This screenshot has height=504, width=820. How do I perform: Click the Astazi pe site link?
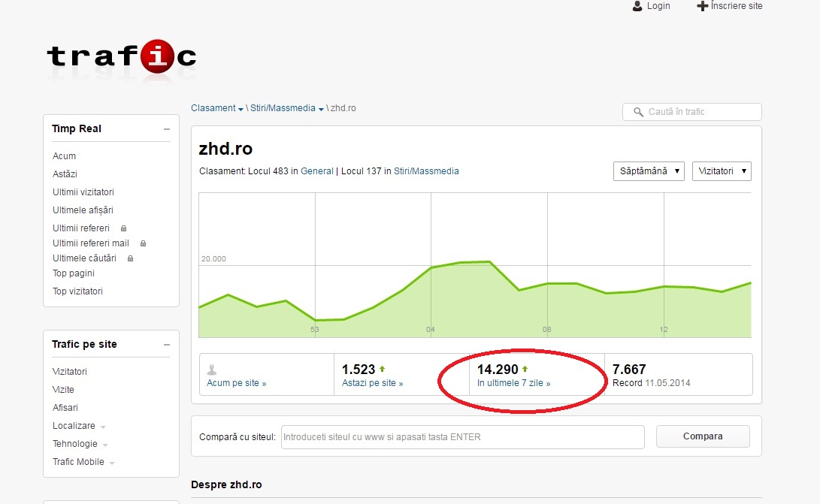(372, 383)
